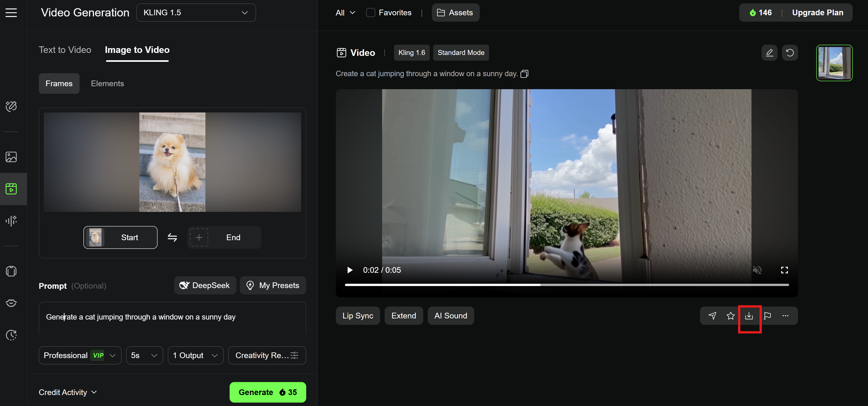Click the Generate 35 button
The image size is (868, 406).
[268, 392]
